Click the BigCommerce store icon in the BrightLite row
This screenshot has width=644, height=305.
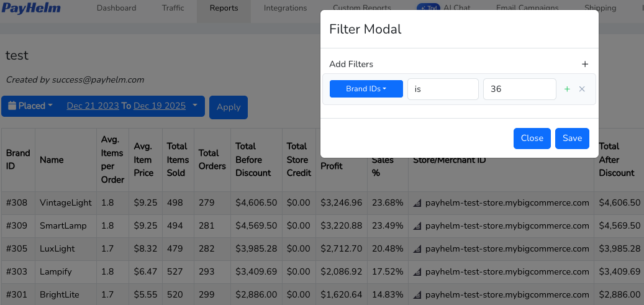coord(417,295)
